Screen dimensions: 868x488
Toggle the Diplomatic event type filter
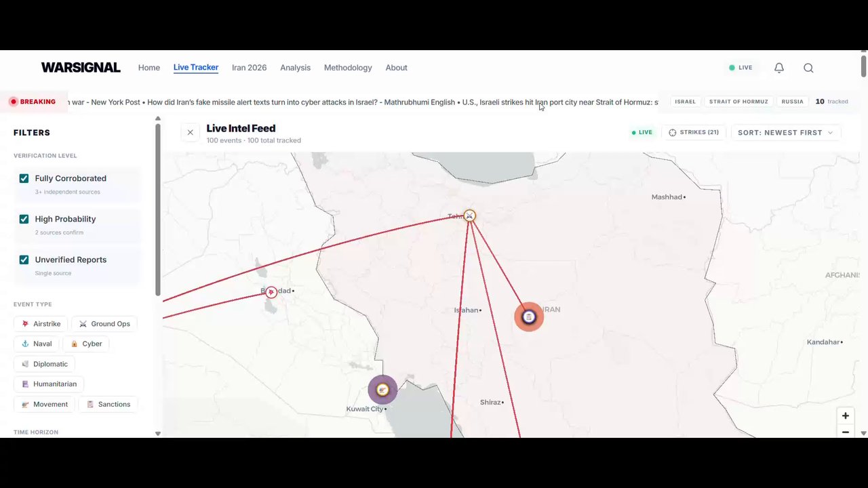click(x=45, y=364)
